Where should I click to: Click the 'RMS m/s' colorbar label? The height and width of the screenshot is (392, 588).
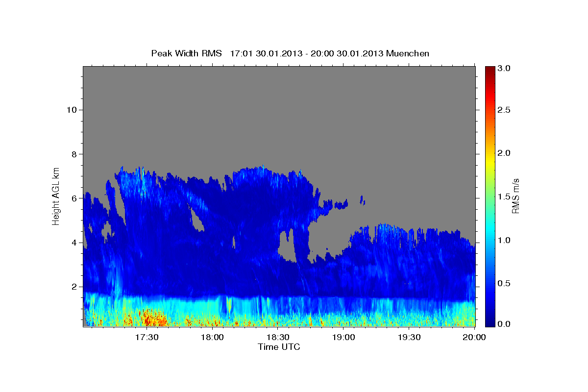515,196
